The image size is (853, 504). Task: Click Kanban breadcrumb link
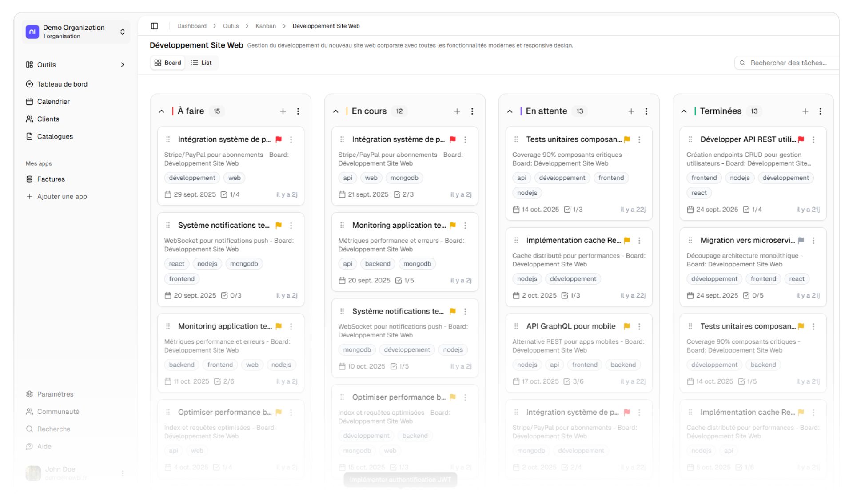[x=265, y=26]
